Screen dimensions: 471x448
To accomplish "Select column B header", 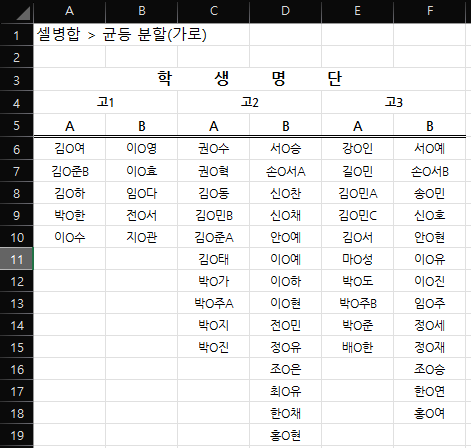I will tap(142, 11).
